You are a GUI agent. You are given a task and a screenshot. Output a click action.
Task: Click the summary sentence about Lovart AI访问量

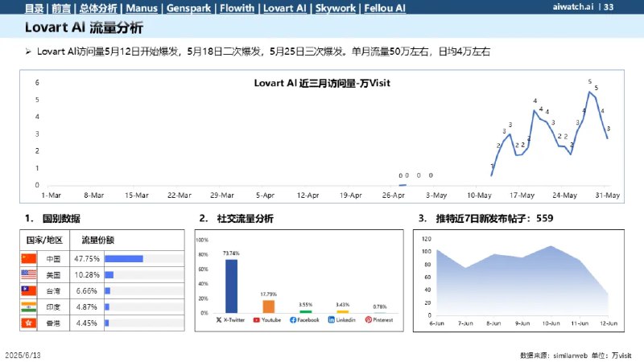tap(263, 51)
